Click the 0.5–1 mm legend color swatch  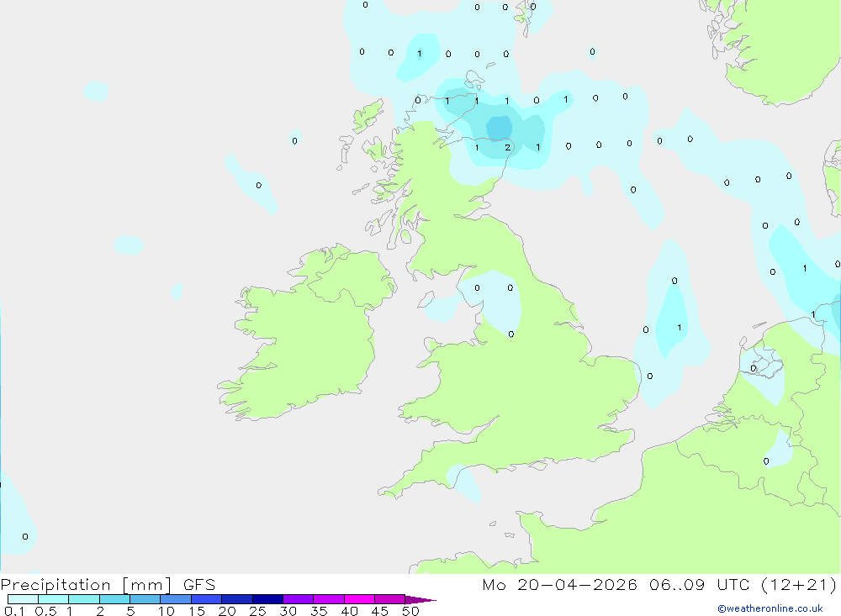54,599
